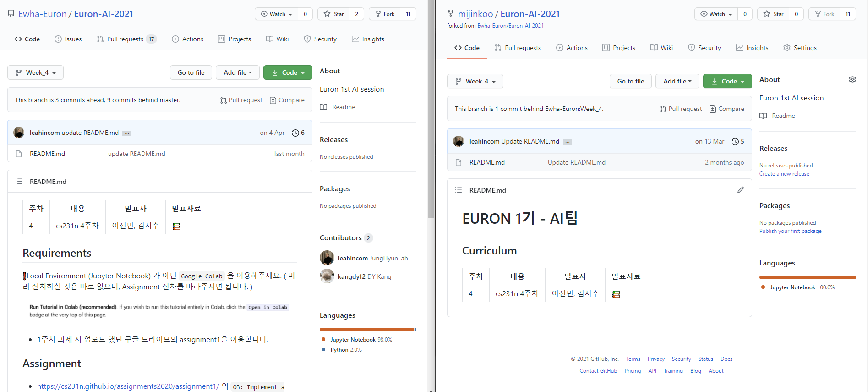
Task: Star the Ewha-Euron repository
Action: click(333, 14)
